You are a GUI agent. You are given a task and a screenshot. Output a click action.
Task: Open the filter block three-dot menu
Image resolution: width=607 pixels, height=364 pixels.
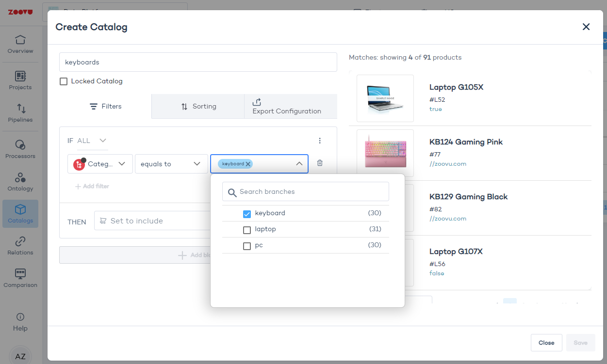click(320, 141)
